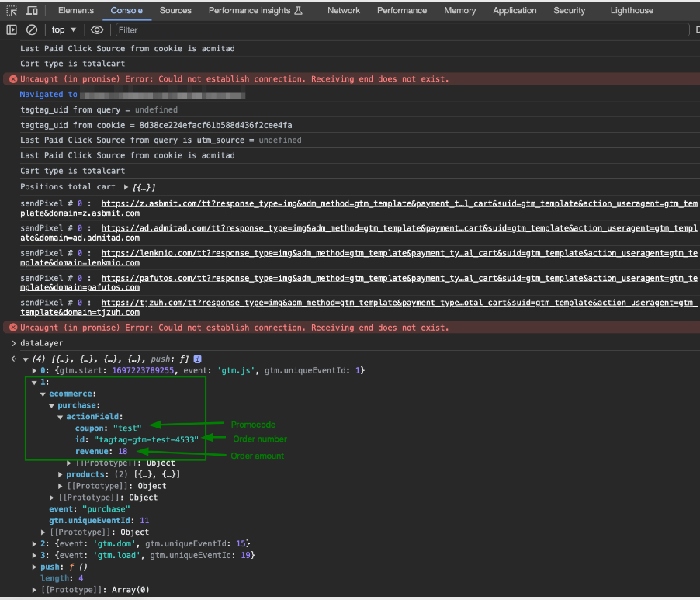Collapse the ecommerce object node

click(x=43, y=394)
